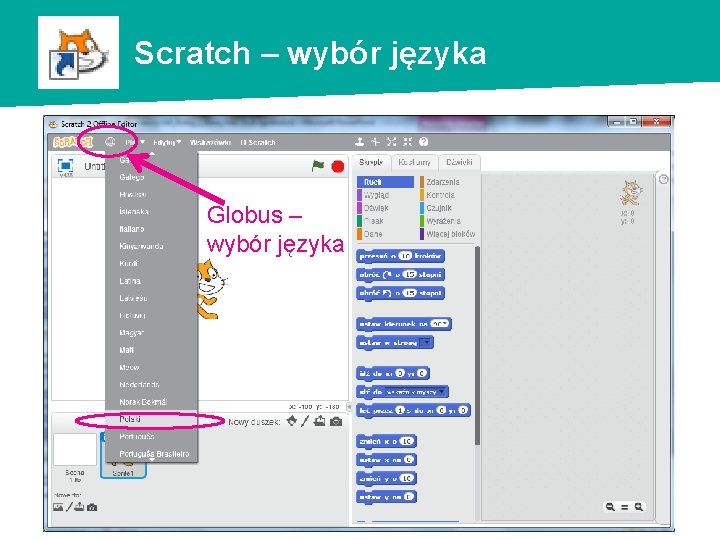
Task: Select Polski in the language list
Action: click(152, 419)
